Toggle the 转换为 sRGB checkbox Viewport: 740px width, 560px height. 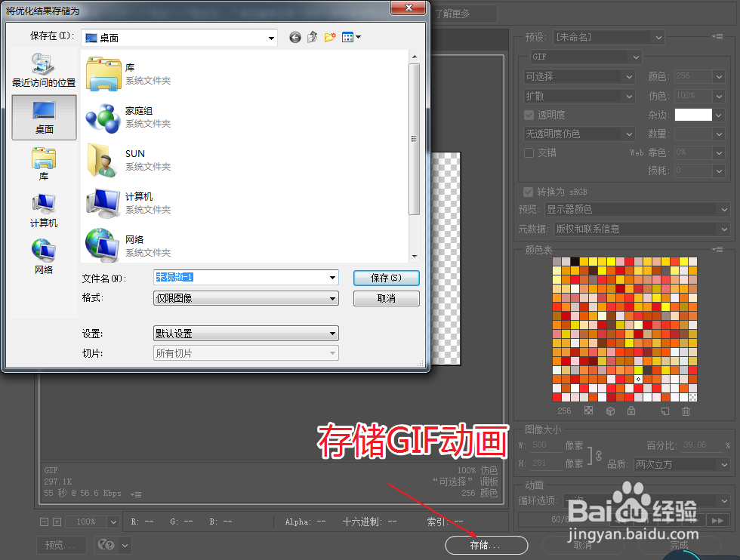[x=526, y=192]
